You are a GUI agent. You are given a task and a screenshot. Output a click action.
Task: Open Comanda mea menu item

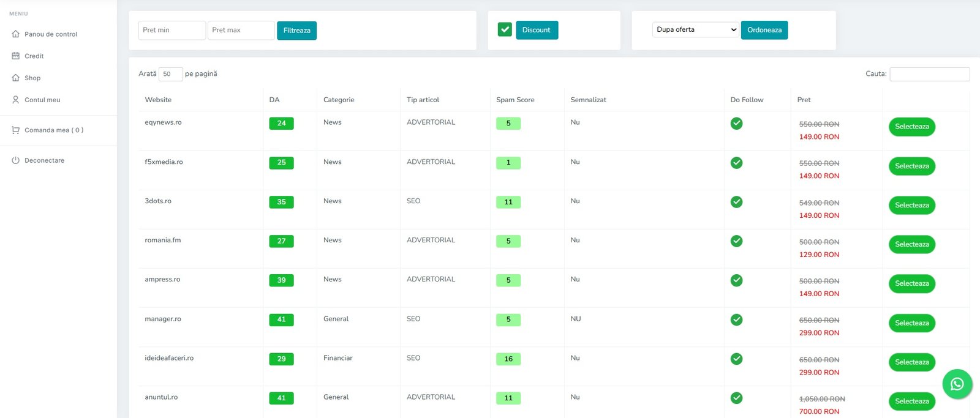coord(54,130)
